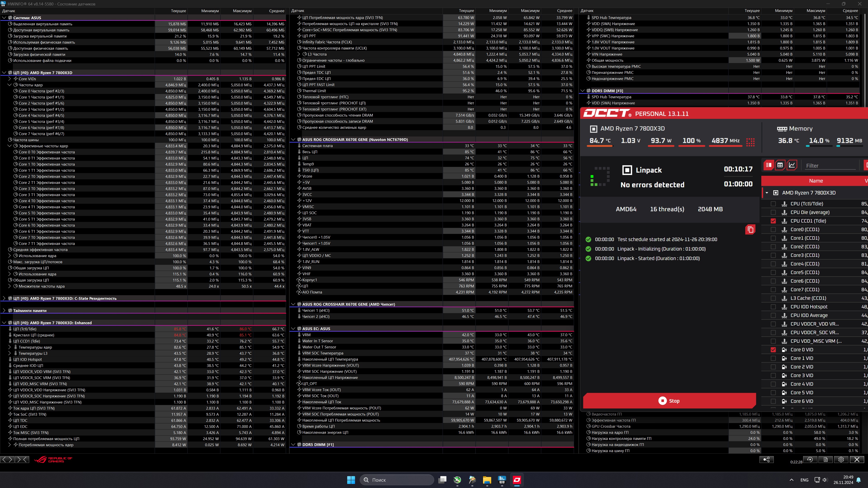The height and width of the screenshot is (488, 868).
Task: Uncheck Core 0 VID checkbox
Action: [773, 350]
